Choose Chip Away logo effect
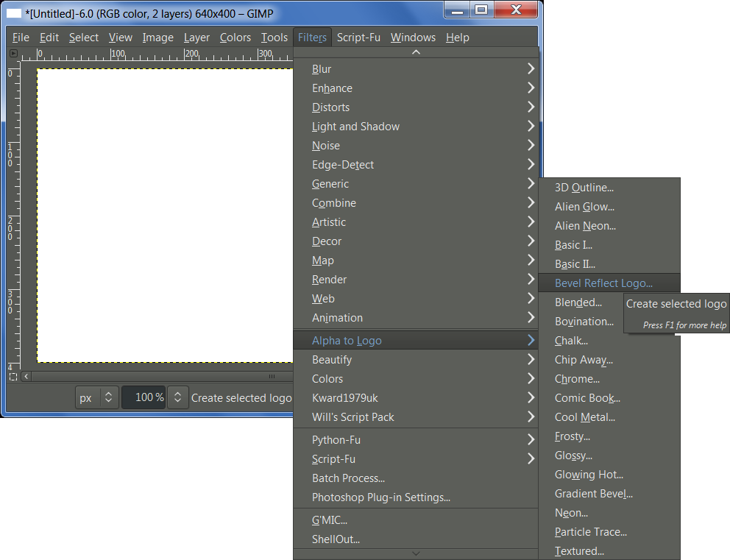730x560 pixels. [x=609, y=359]
